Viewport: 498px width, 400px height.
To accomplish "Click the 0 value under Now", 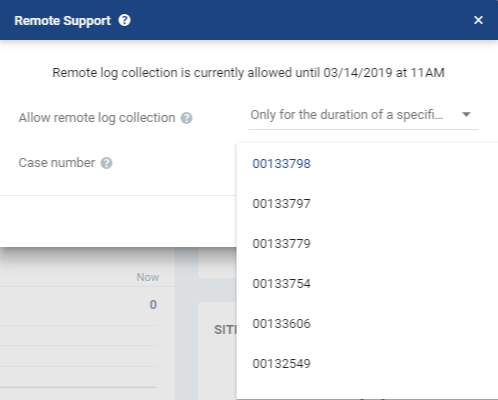I will click(153, 304).
